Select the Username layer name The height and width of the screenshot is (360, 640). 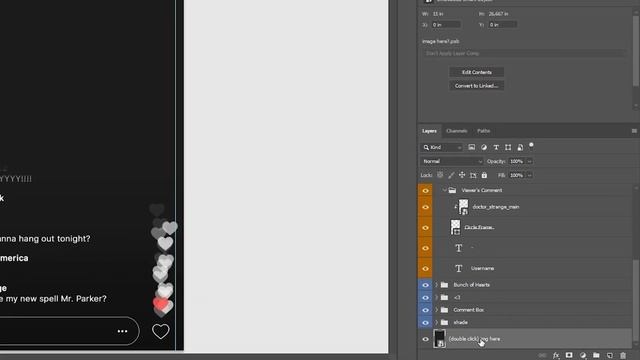click(482, 269)
